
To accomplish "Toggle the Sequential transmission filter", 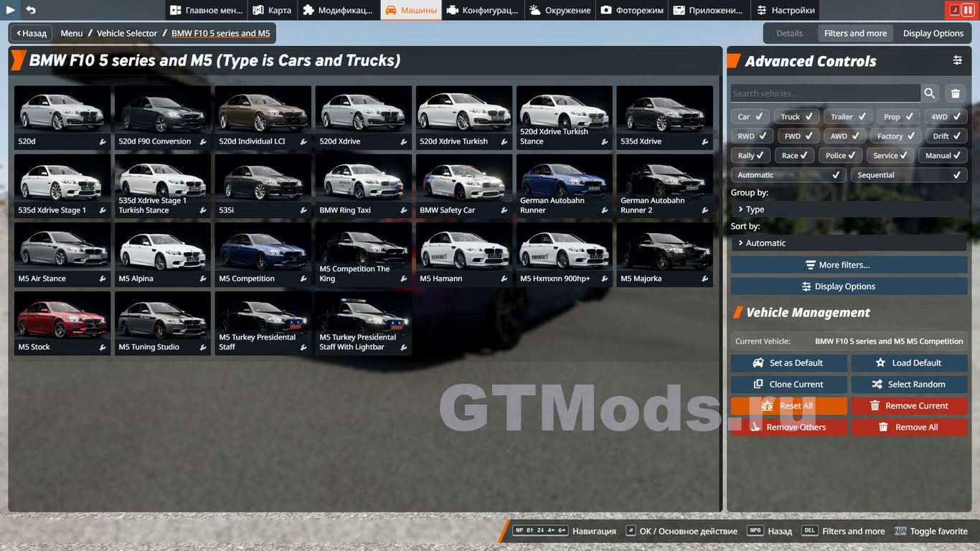I will (909, 175).
